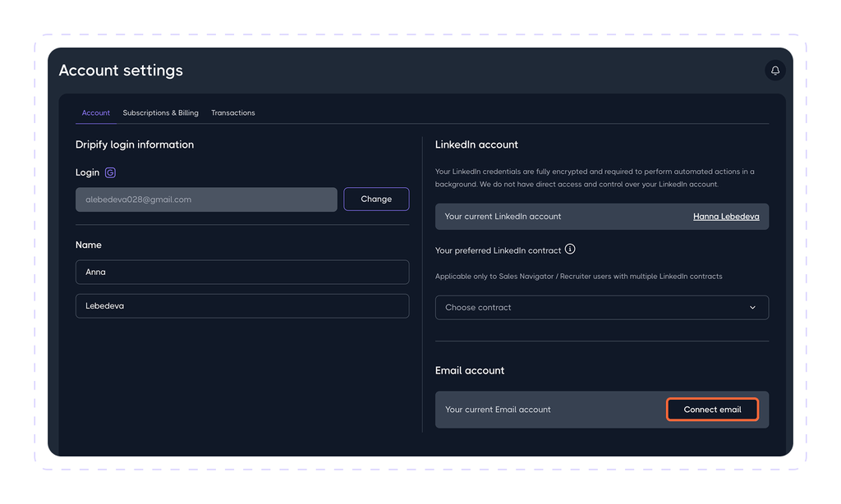Open the Hanna Lebedeva LinkedIn profile link

(726, 217)
